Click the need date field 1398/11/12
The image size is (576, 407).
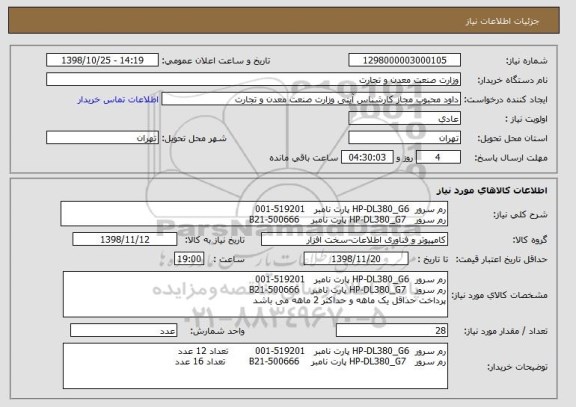125,240
